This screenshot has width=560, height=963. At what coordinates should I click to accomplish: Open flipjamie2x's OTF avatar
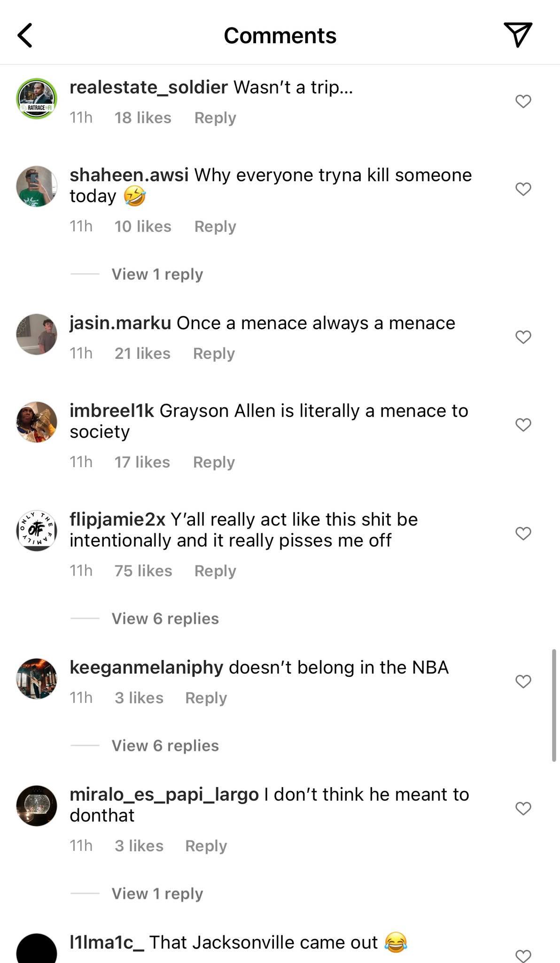point(37,531)
